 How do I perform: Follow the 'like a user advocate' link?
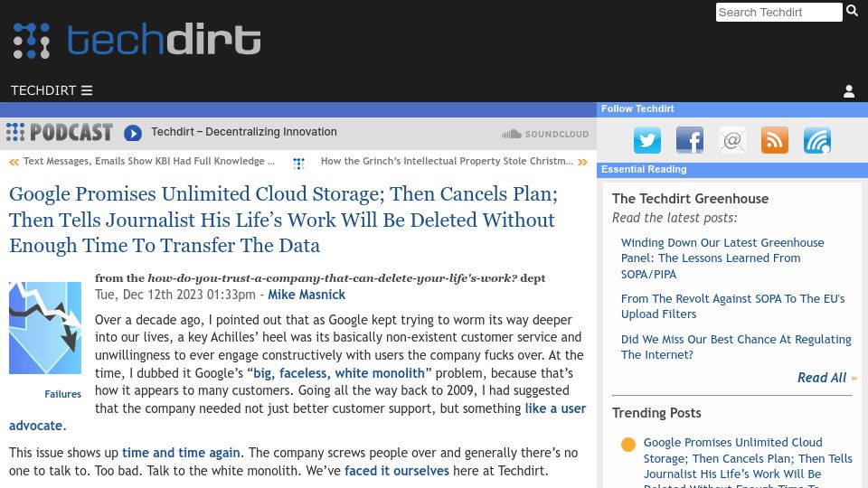point(555,408)
